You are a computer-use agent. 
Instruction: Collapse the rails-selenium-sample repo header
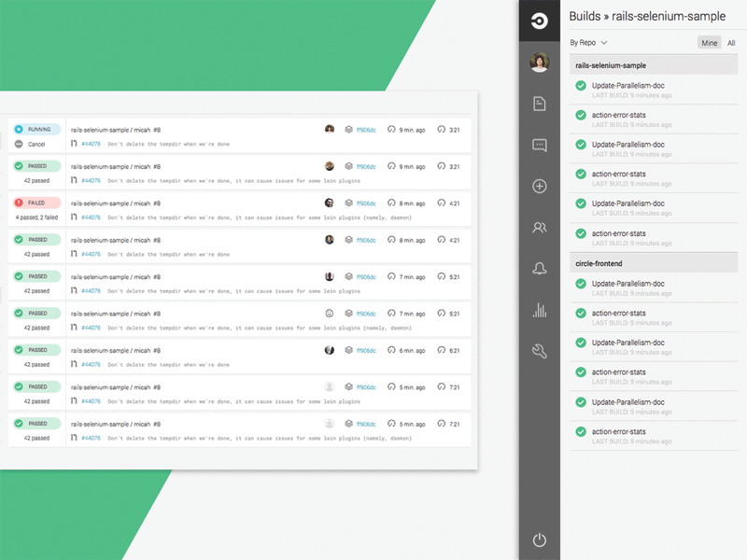[654, 65]
